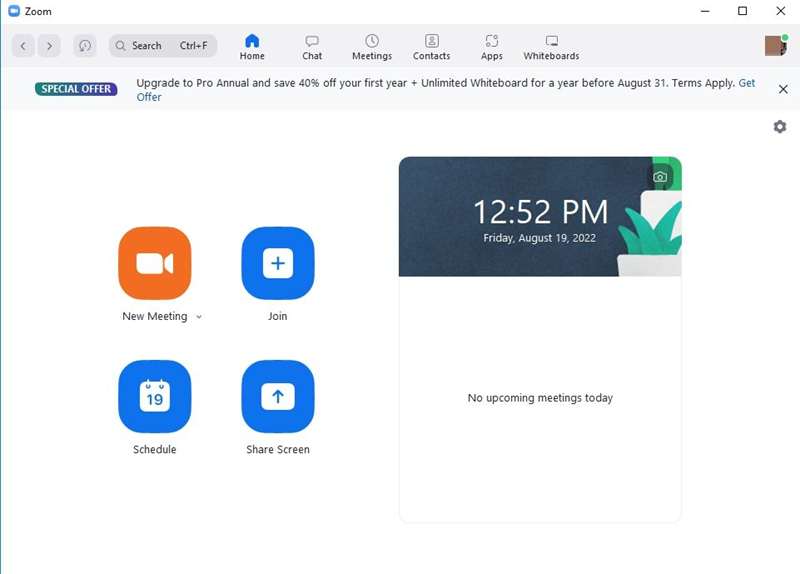800x574 pixels.
Task: Click the Share Screen arrow icon
Action: coord(277,396)
